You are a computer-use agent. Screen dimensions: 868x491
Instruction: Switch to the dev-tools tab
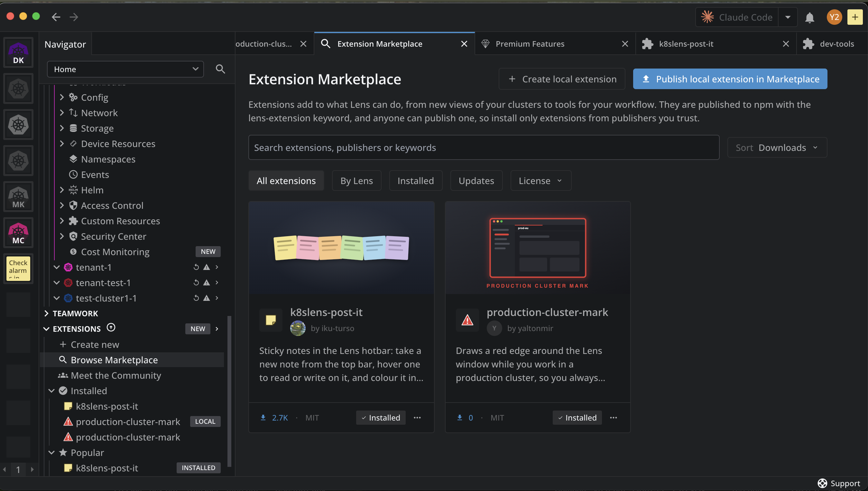click(832, 44)
